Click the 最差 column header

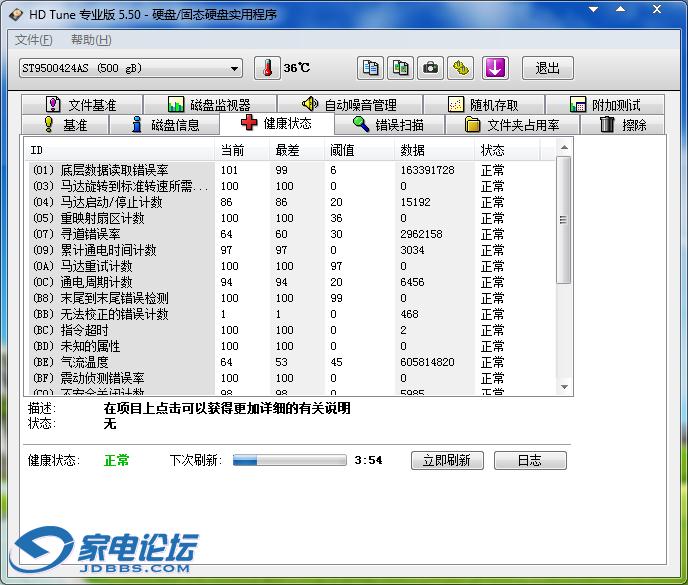pyautogui.click(x=297, y=151)
